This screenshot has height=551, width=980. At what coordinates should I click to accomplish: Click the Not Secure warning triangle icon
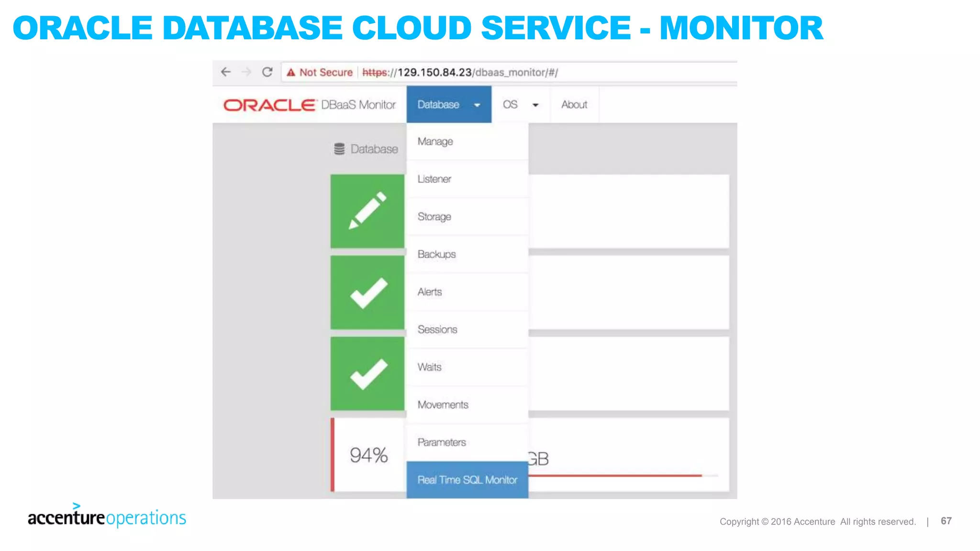(x=291, y=73)
